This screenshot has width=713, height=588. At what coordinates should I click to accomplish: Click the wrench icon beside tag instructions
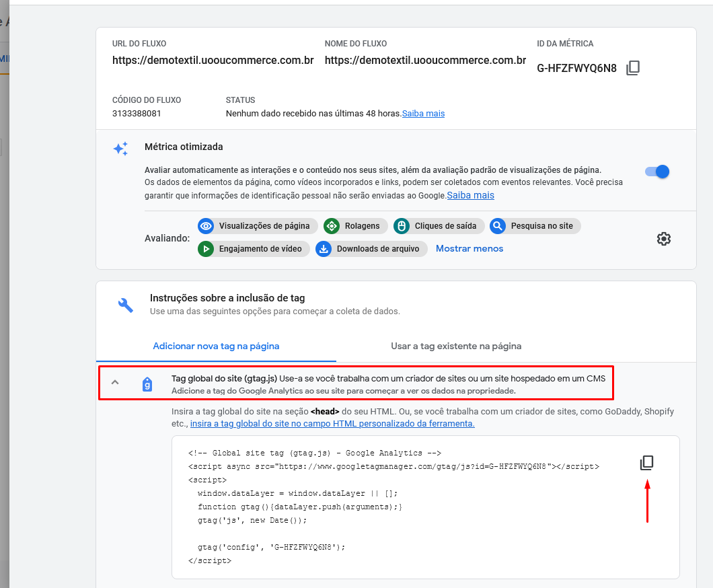[x=126, y=305]
